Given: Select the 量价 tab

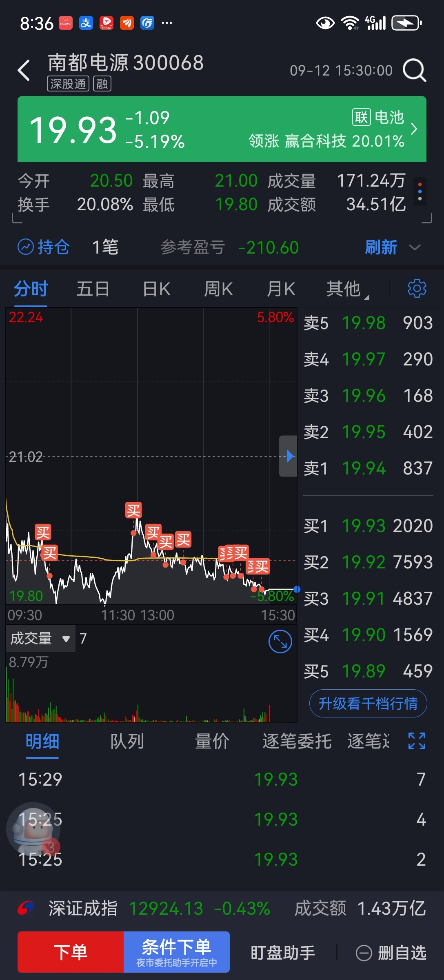Looking at the screenshot, I should 212,741.
